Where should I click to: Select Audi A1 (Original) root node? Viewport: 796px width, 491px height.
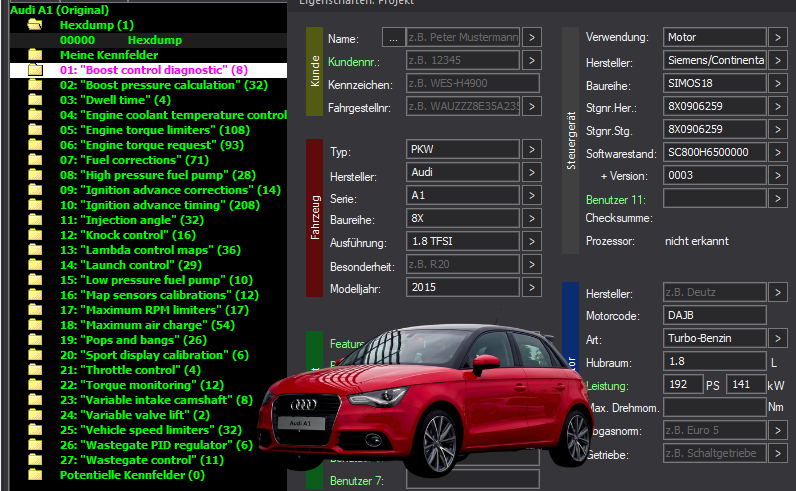(x=59, y=10)
